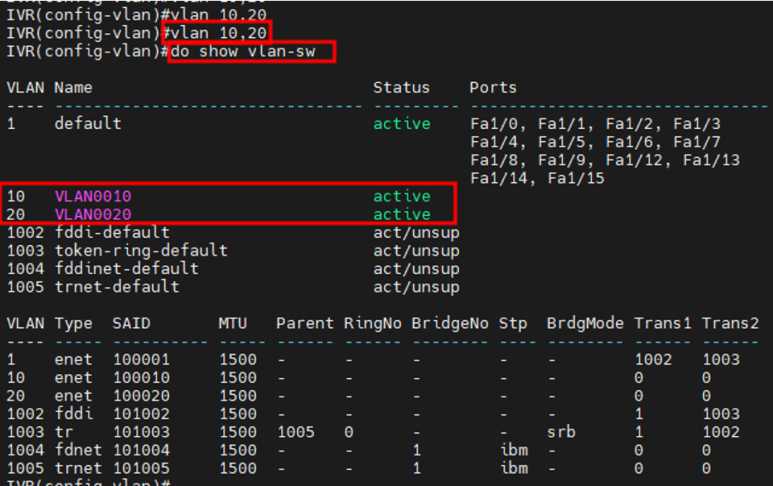Click trnet-default VLAN name
The image size is (773, 486).
[117, 287]
